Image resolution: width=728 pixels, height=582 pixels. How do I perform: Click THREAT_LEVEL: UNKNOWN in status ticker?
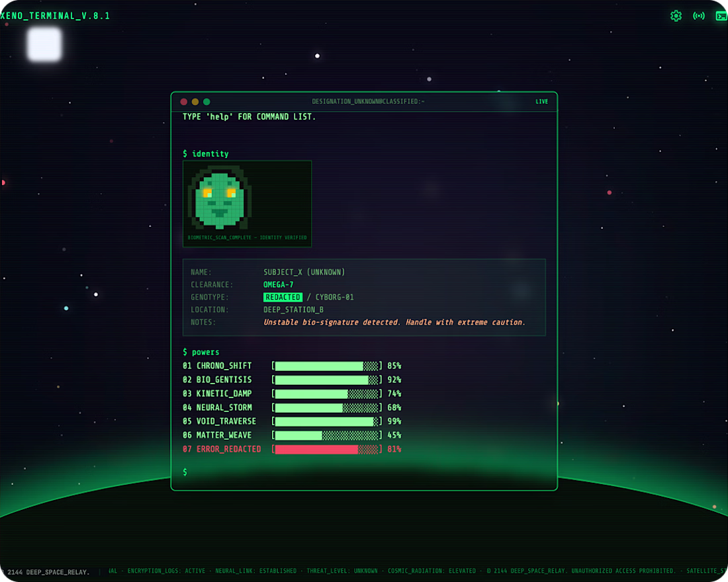point(342,571)
